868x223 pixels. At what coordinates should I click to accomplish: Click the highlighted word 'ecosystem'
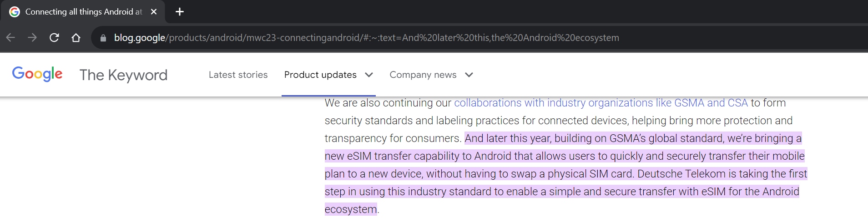pos(351,209)
